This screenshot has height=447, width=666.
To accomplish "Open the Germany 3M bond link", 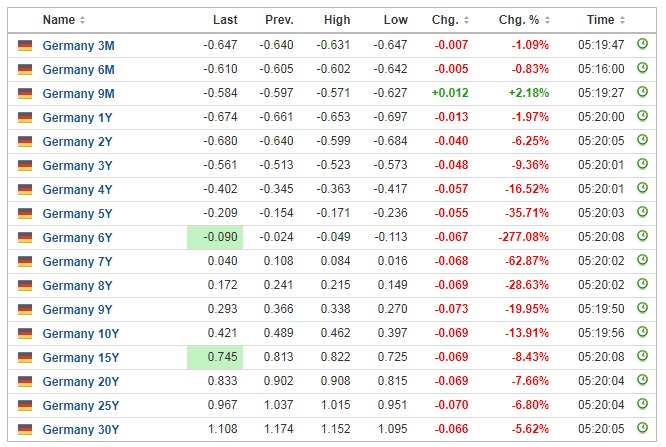I will (79, 45).
